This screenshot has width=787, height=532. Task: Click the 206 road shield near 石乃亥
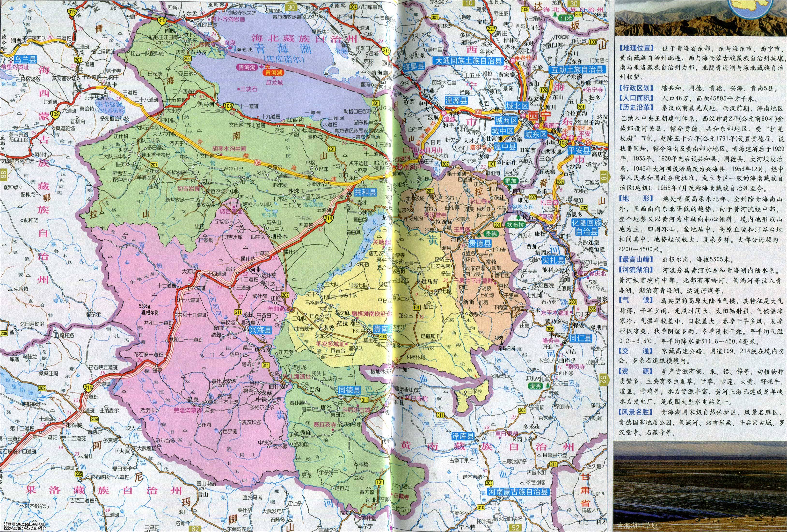pyautogui.click(x=187, y=58)
